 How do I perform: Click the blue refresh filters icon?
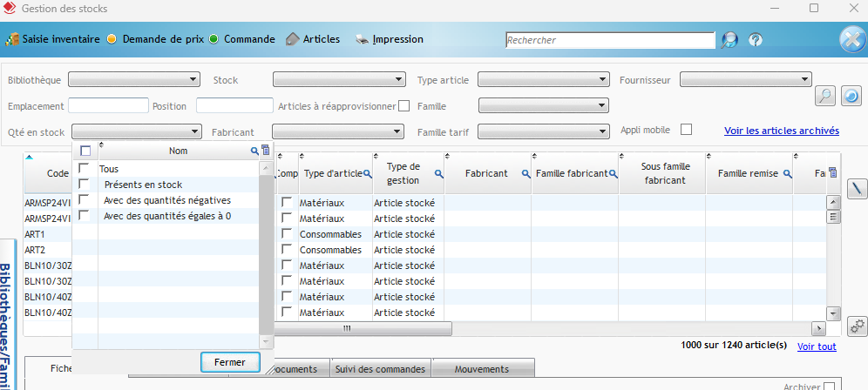[x=852, y=96]
